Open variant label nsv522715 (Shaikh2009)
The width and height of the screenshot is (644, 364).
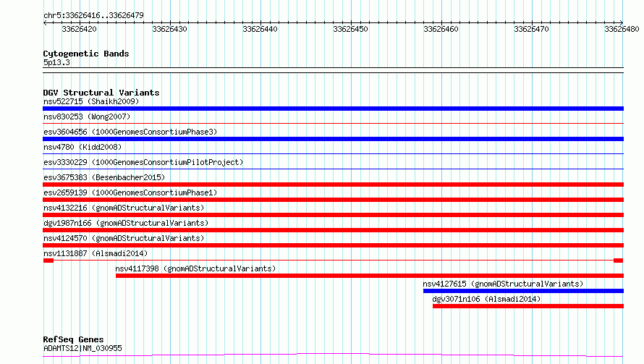click(91, 101)
